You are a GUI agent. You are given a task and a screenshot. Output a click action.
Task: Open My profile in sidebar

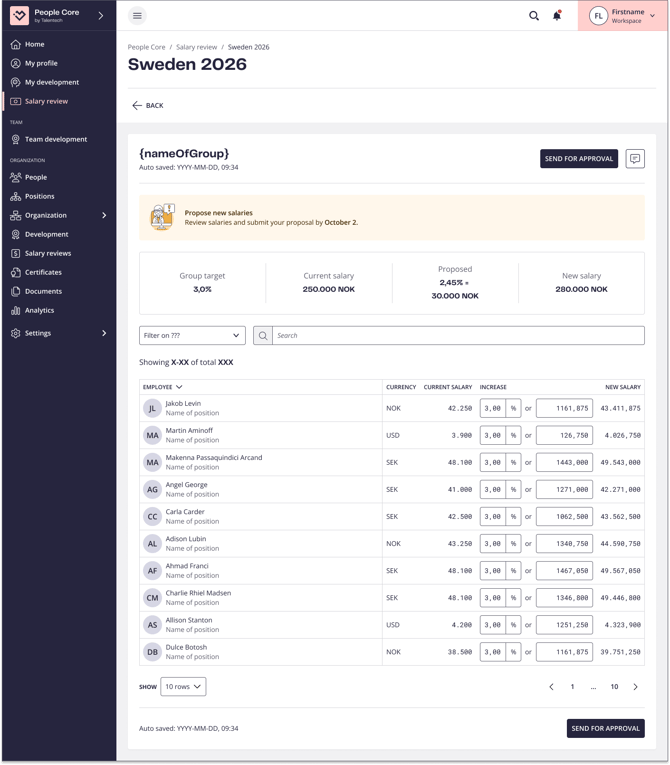pyautogui.click(x=41, y=63)
